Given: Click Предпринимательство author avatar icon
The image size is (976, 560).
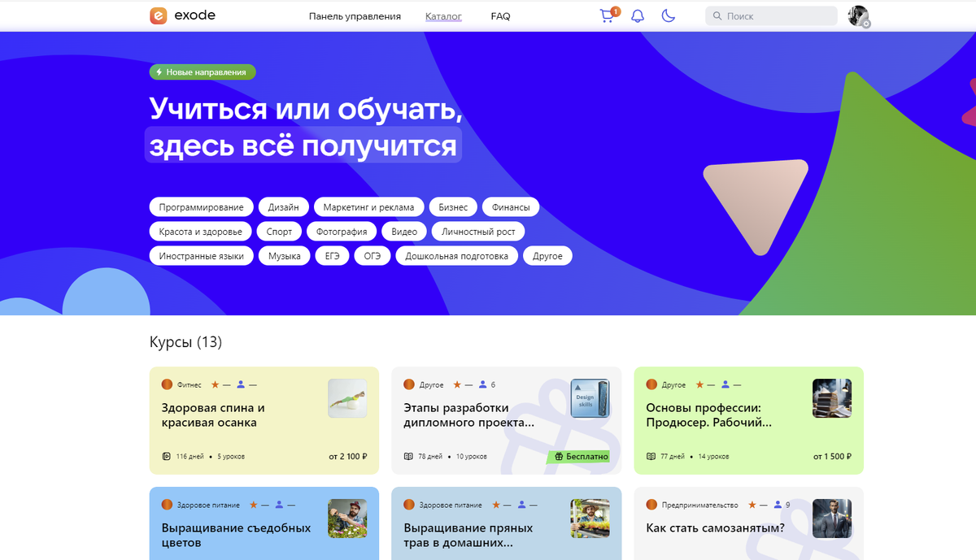Looking at the screenshot, I should (651, 505).
